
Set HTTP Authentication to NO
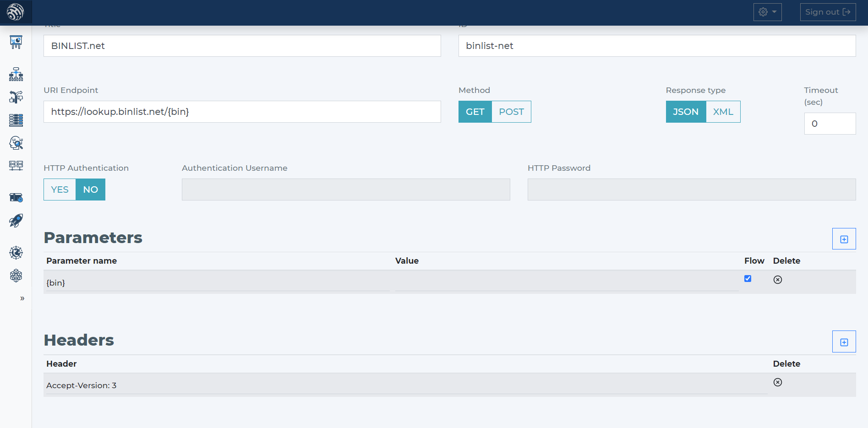[x=90, y=190]
